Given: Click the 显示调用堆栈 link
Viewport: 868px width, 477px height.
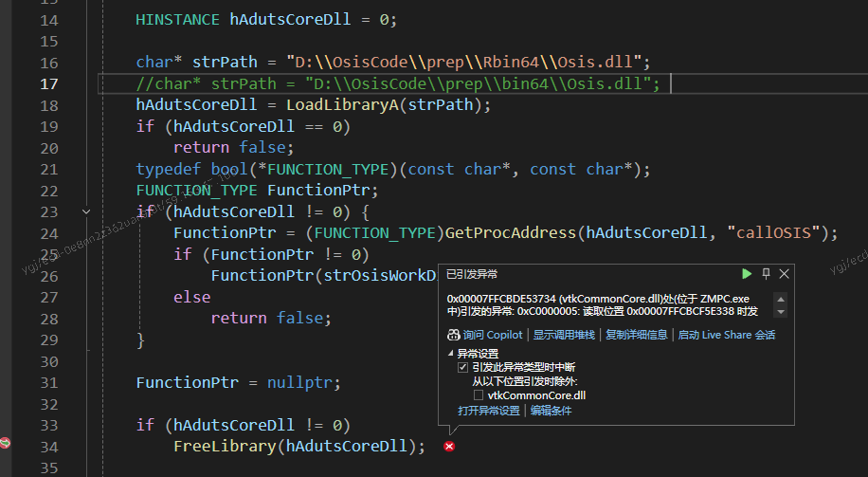Looking at the screenshot, I should pyautogui.click(x=564, y=335).
